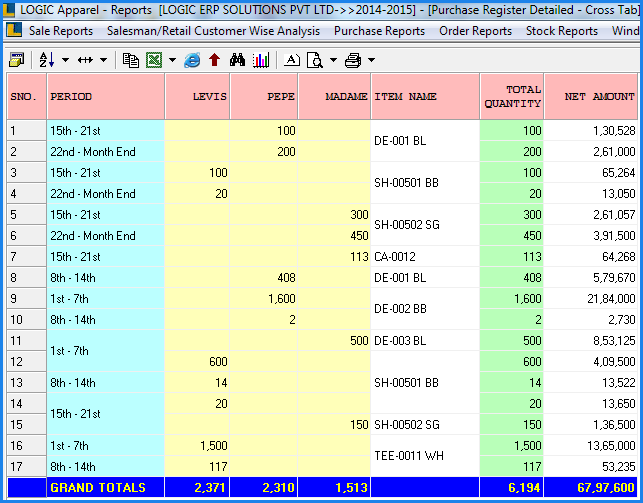Click the A-Z sort icon
The height and width of the screenshot is (503, 643).
pos(47,60)
